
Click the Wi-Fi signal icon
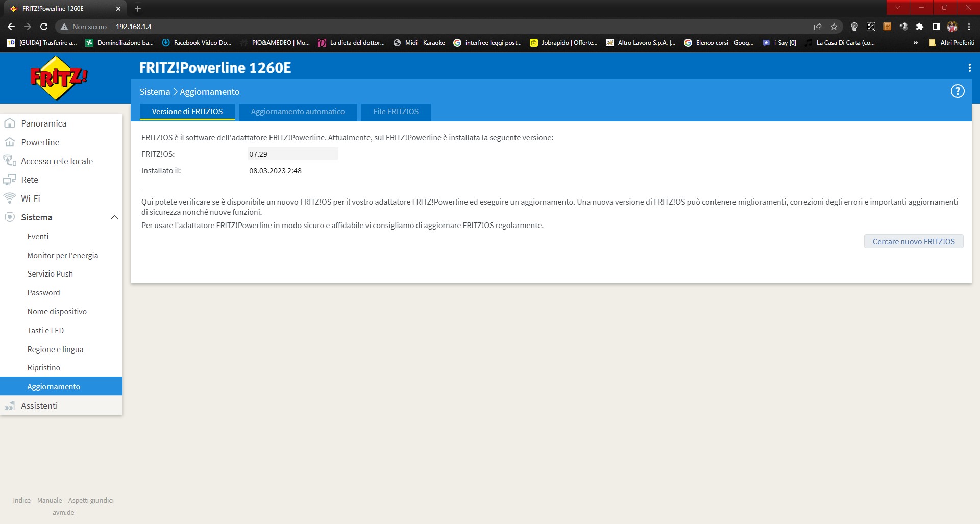pyautogui.click(x=10, y=198)
